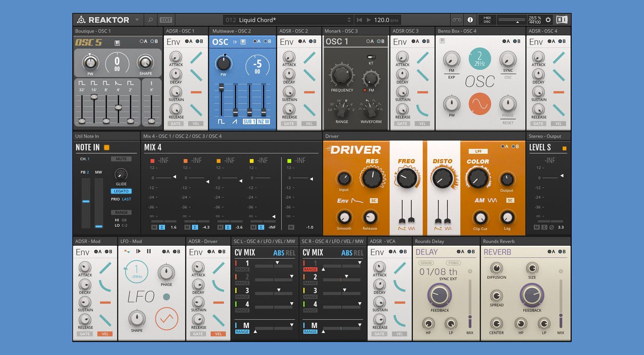Screen dimensions: 644x355
Task: Click the search magnifier icon in header
Action: (x=151, y=20)
